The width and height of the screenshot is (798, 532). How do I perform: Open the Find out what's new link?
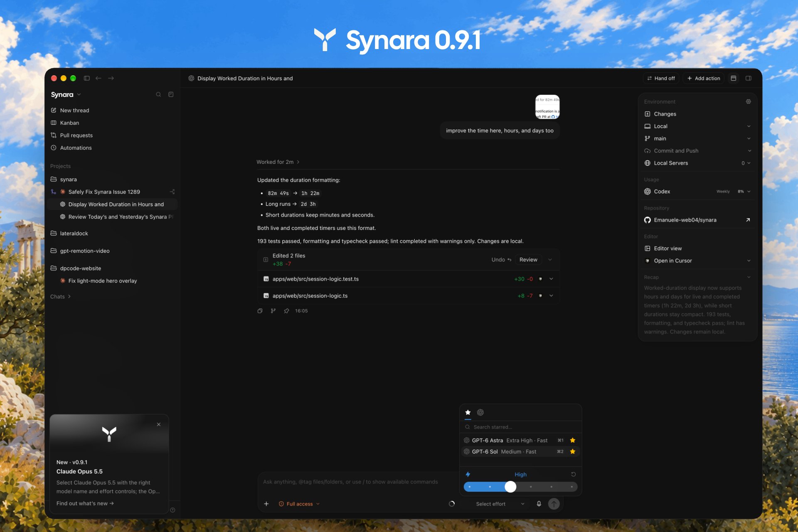[x=85, y=503]
